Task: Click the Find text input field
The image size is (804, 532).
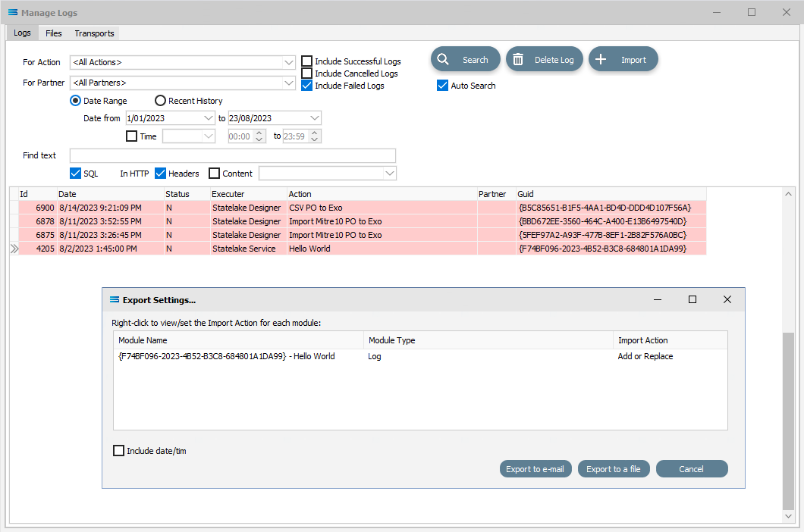Action: click(233, 156)
